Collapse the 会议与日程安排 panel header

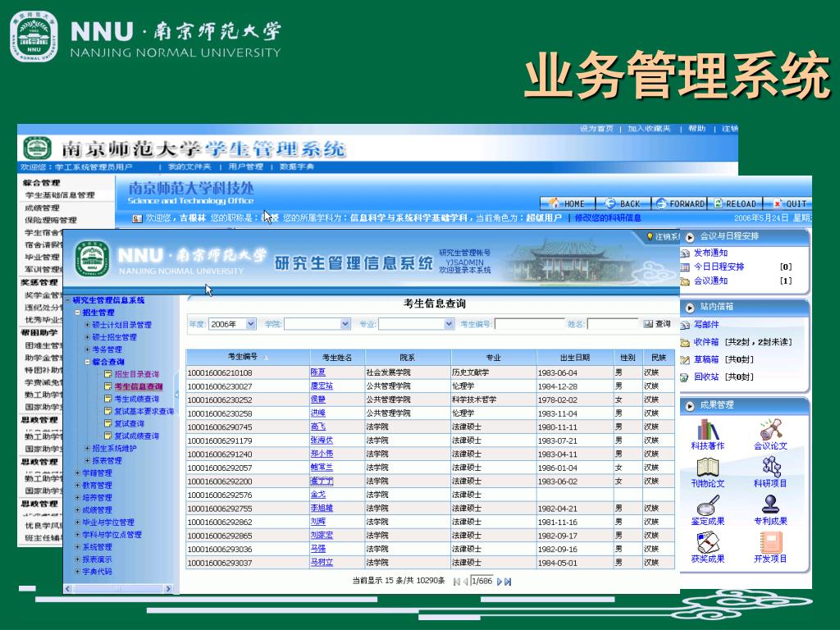click(x=690, y=236)
